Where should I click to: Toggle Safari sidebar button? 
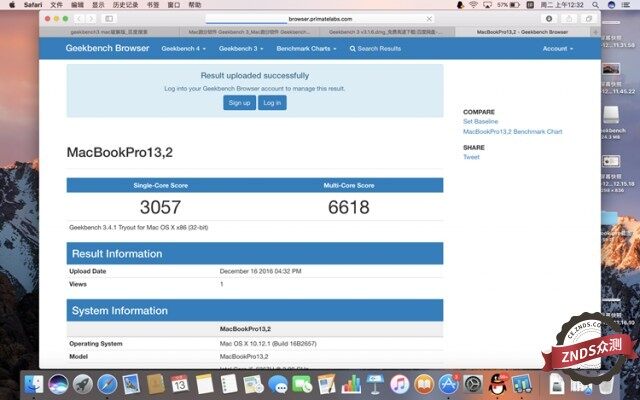(109, 18)
